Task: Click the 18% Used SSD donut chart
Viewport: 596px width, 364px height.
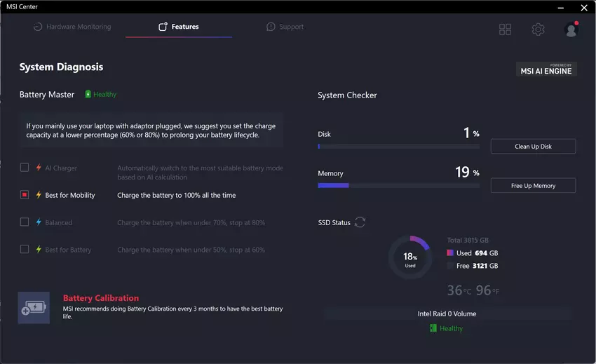Action: point(410,257)
